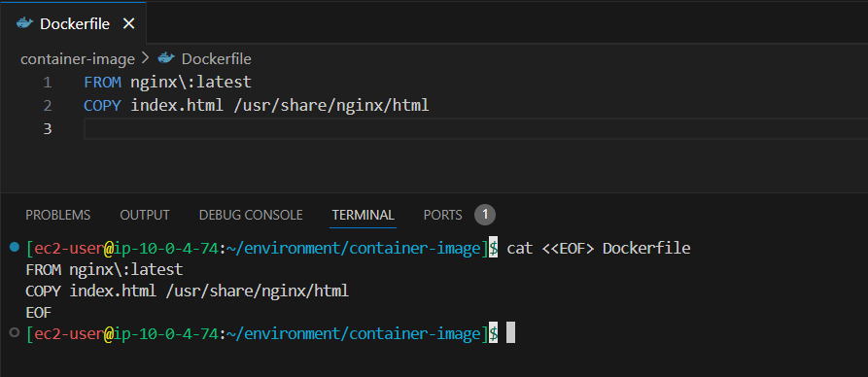Click index.html text in editor line 2

178,105
